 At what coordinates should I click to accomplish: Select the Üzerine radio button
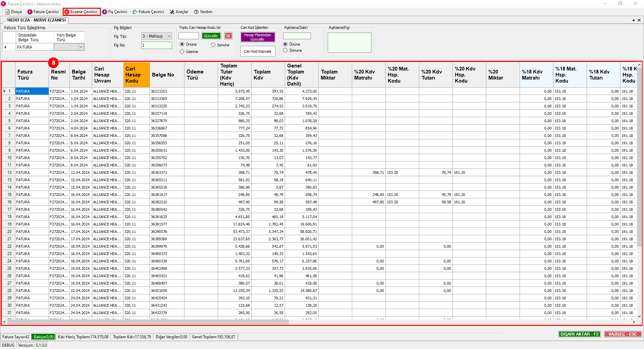click(182, 52)
